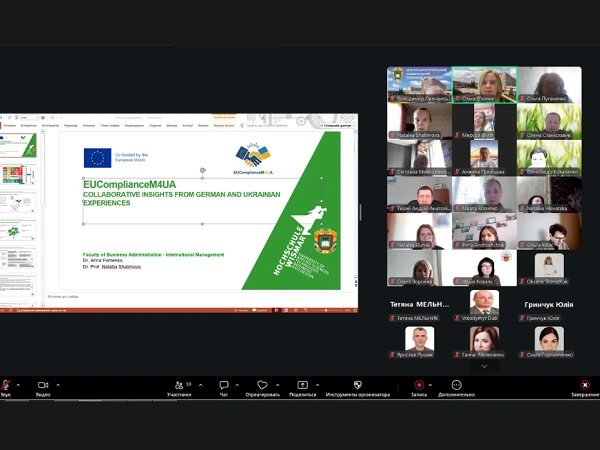Click the Поделиться share screen icon
600x450 pixels.
[x=302, y=385]
